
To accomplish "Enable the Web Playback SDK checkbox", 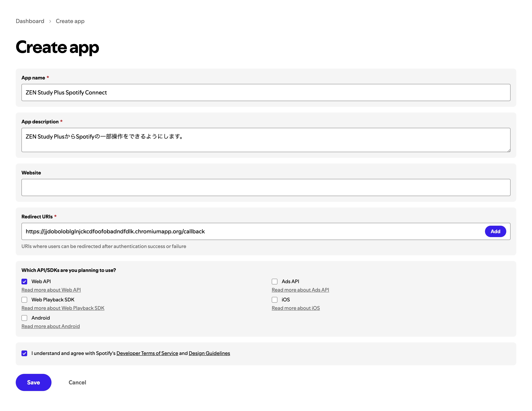I will [24, 300].
